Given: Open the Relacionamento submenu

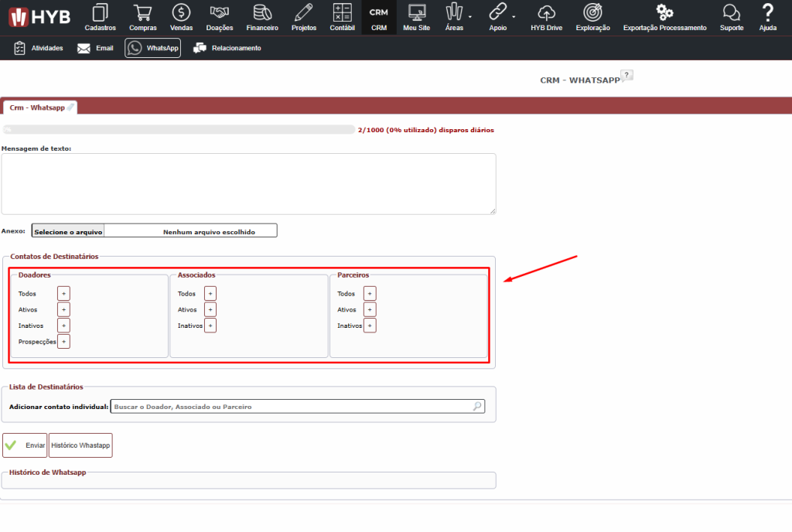Looking at the screenshot, I should pyautogui.click(x=227, y=48).
